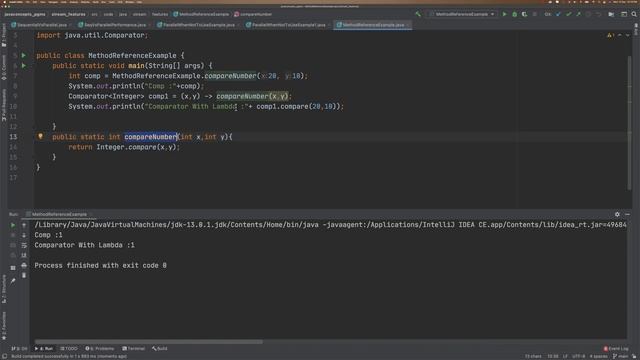Viewport: 640px width, 360px height.
Task: Click the 4 spaces indent setting
Action: pyautogui.click(x=599, y=356)
